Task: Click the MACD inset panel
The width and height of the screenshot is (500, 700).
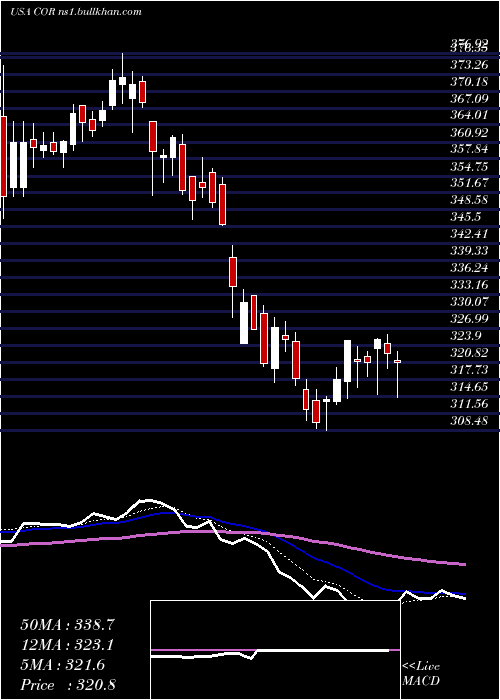Action: pos(275,650)
